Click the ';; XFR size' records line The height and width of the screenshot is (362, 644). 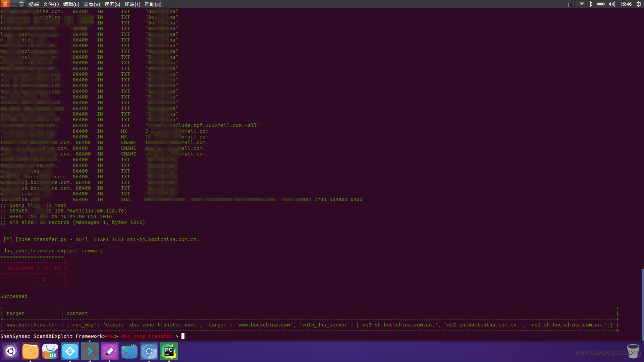(x=73, y=222)
